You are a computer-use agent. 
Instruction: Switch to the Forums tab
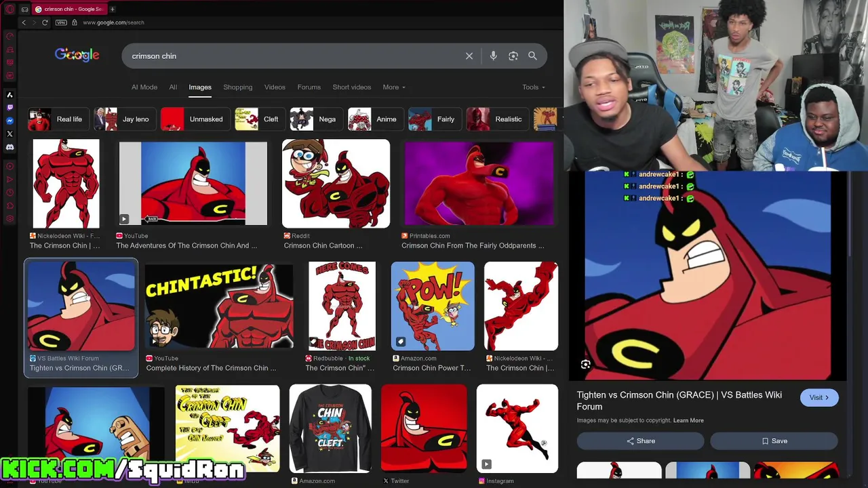click(309, 87)
